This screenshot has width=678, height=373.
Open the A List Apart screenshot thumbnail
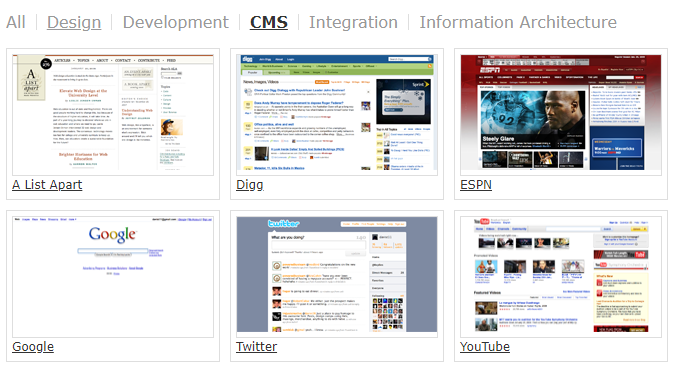113,115
